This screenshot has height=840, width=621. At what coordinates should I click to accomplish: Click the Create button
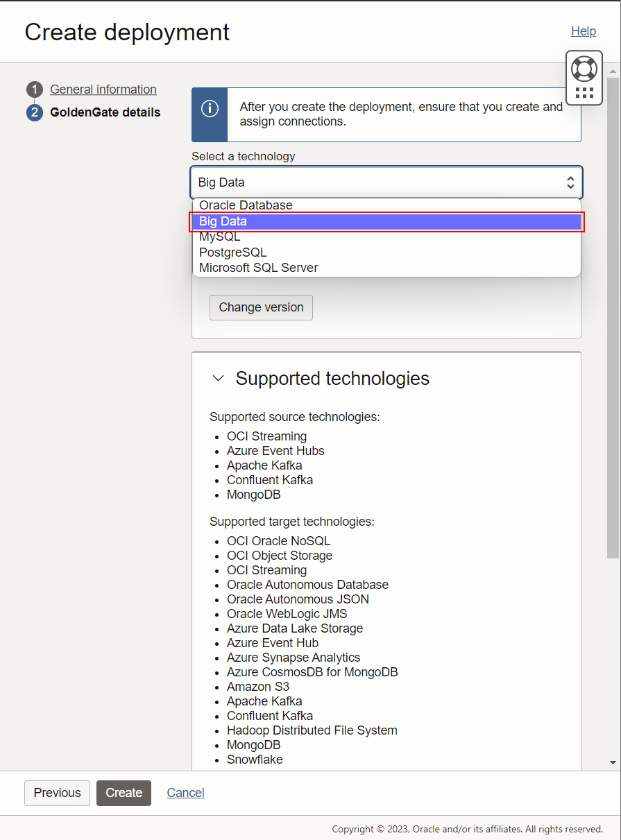coord(124,793)
